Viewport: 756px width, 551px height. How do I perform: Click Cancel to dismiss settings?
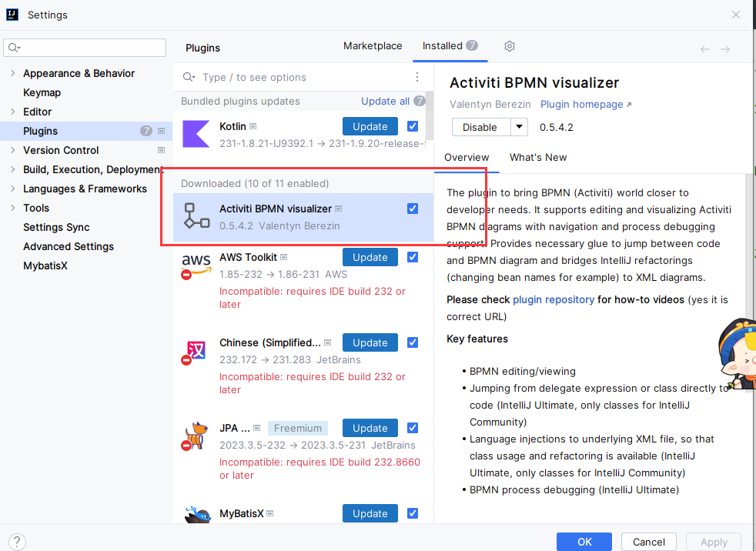(648, 542)
